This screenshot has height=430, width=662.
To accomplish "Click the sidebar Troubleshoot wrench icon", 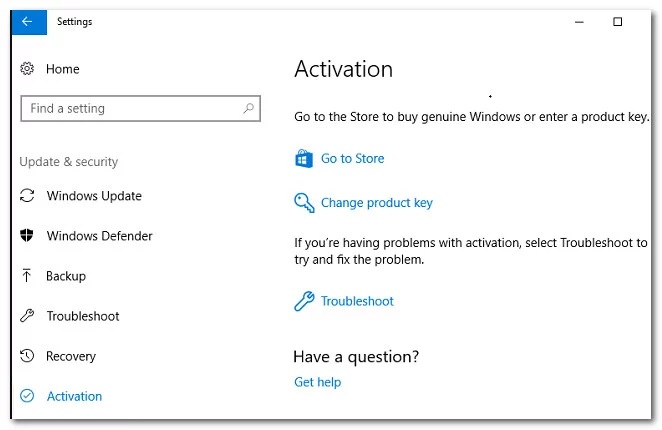I will 27,316.
